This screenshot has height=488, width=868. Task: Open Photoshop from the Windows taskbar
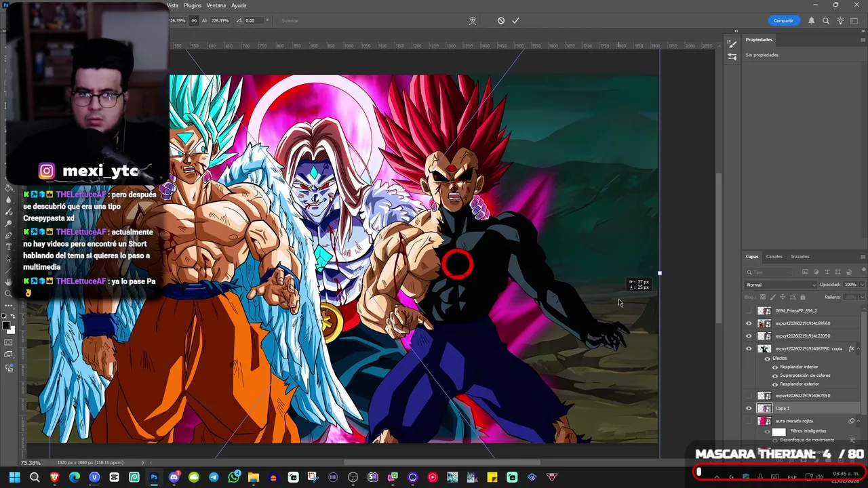pos(154,477)
